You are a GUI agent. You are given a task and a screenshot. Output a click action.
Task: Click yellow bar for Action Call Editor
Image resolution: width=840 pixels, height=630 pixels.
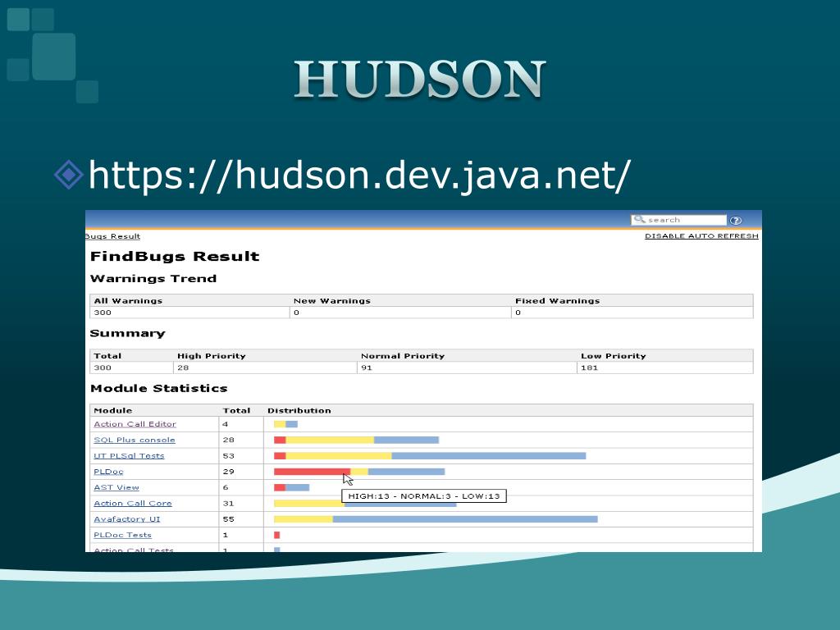[280, 424]
